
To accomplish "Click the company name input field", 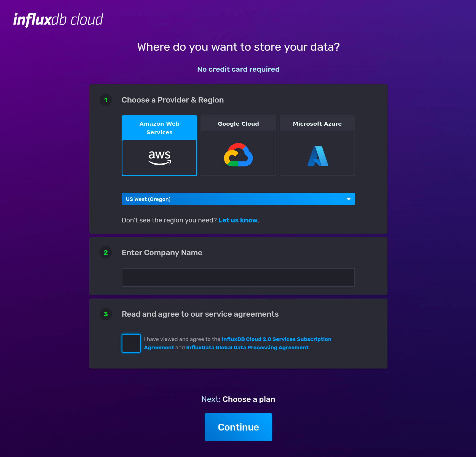I will coord(238,277).
